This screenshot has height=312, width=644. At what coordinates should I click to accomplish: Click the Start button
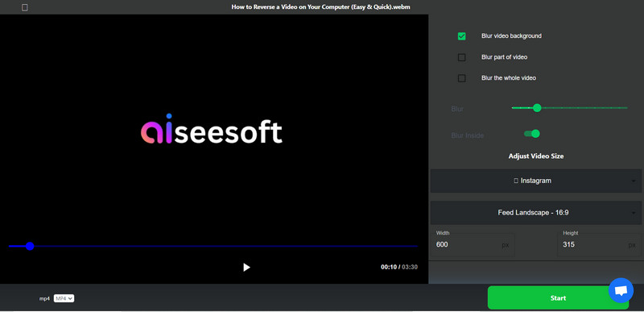(558, 298)
